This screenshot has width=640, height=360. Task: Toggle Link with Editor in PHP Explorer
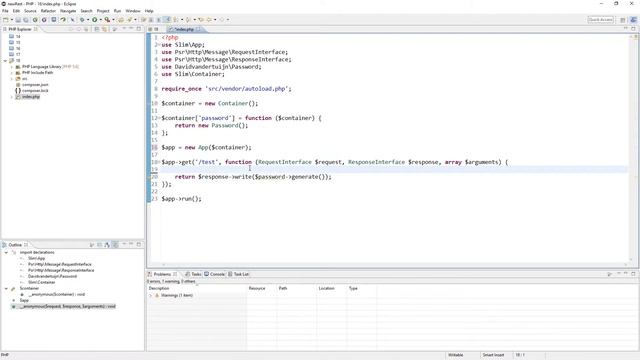point(104,29)
